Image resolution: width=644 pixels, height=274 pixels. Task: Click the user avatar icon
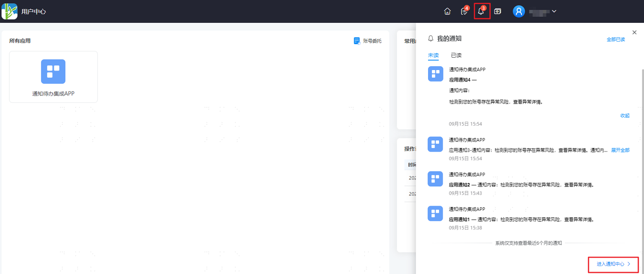pos(519,12)
